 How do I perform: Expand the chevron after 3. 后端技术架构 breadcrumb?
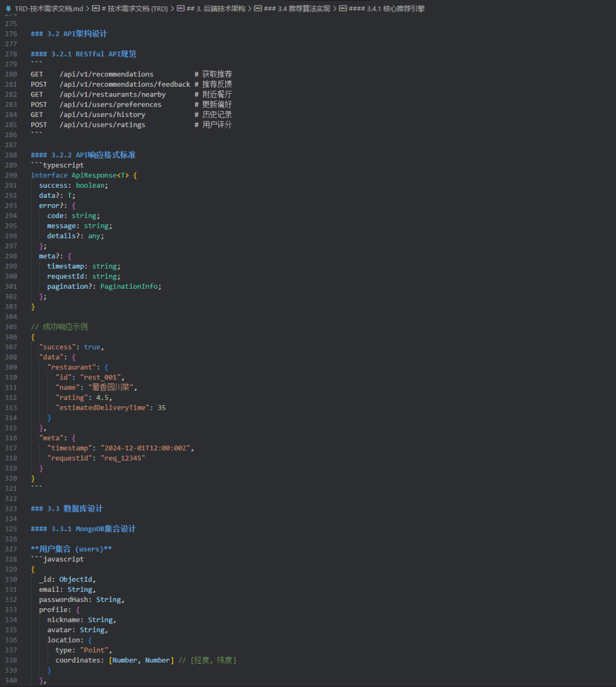click(x=249, y=9)
